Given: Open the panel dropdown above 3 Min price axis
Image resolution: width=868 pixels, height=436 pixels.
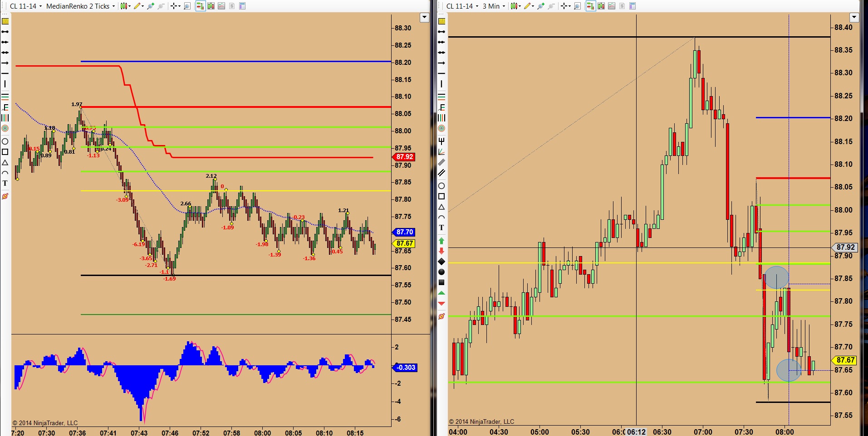Looking at the screenshot, I should (x=854, y=18).
